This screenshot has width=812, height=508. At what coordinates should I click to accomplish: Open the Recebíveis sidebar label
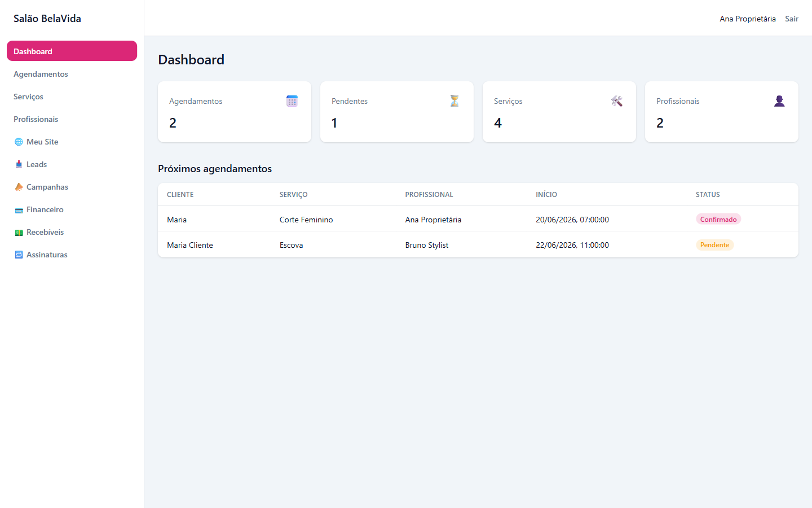pyautogui.click(x=45, y=232)
